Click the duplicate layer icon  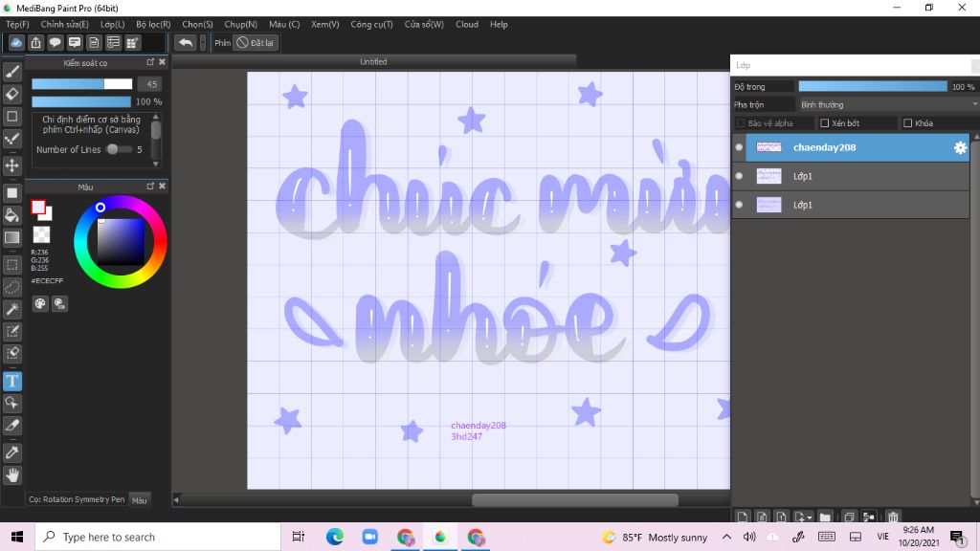pos(849,517)
